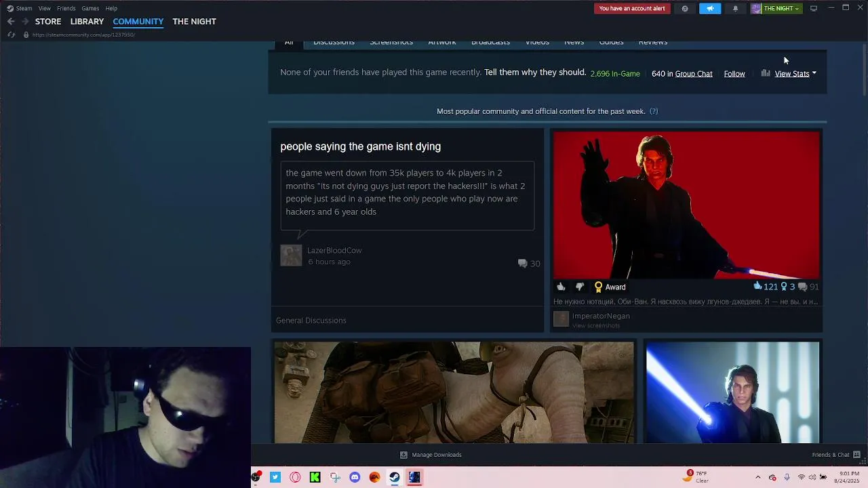Click the URL address field
868x488 pixels.
coord(84,35)
